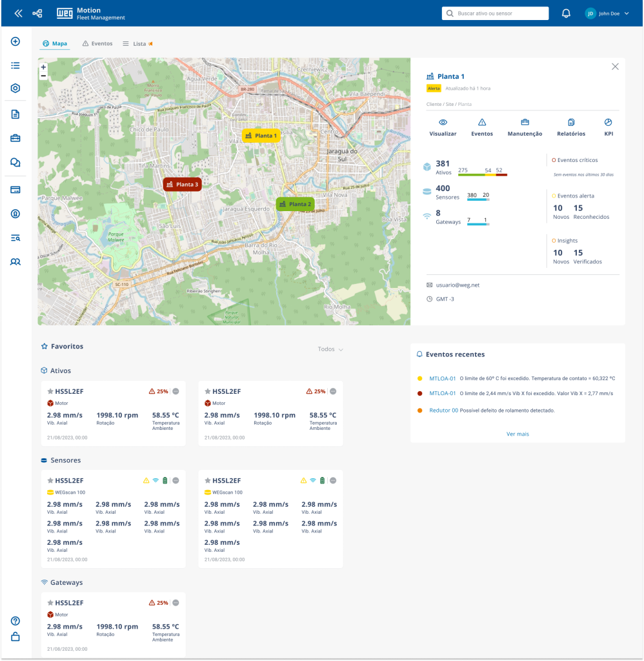The height and width of the screenshot is (661, 644).
Task: Click the asset or sensor search field
Action: [x=495, y=13]
